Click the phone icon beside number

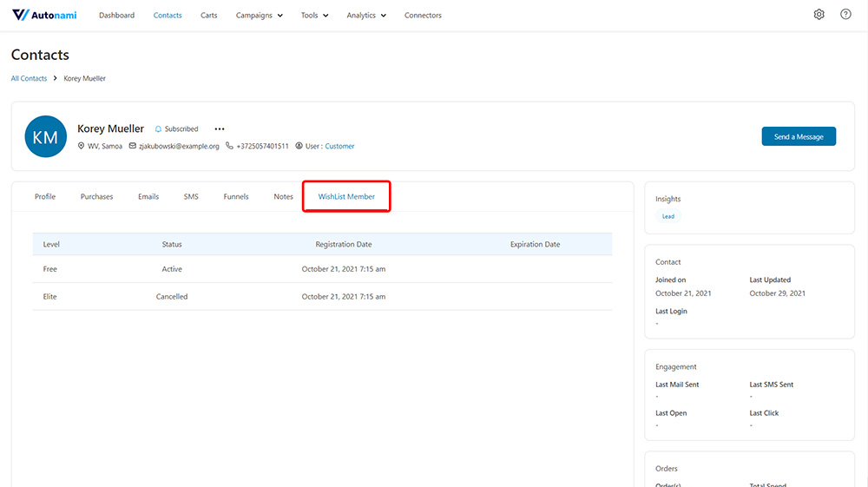229,146
